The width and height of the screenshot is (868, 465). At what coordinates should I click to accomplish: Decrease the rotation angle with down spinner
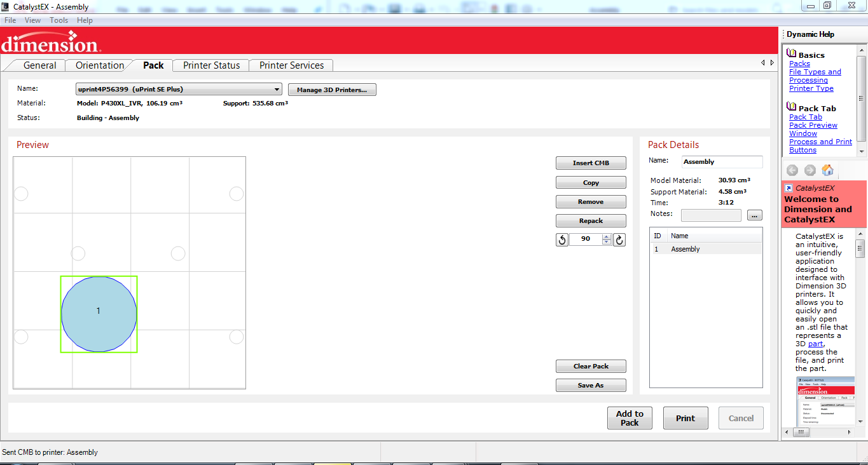click(607, 243)
